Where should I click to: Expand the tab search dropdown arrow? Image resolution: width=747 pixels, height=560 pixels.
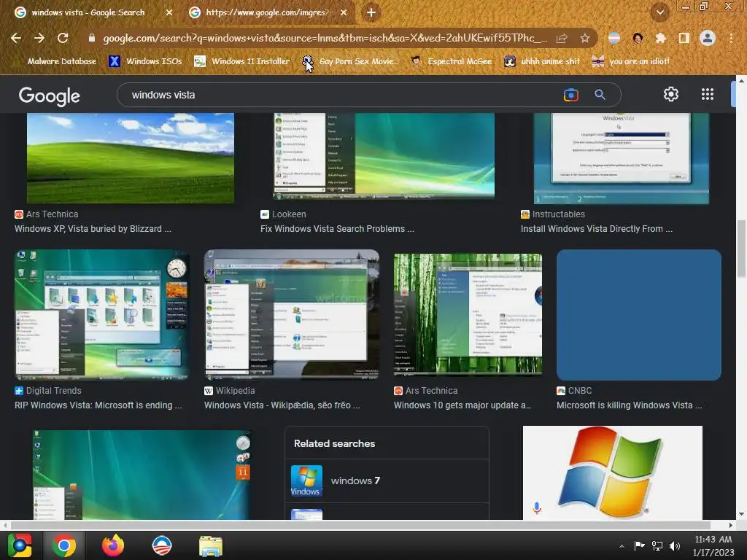tap(659, 13)
